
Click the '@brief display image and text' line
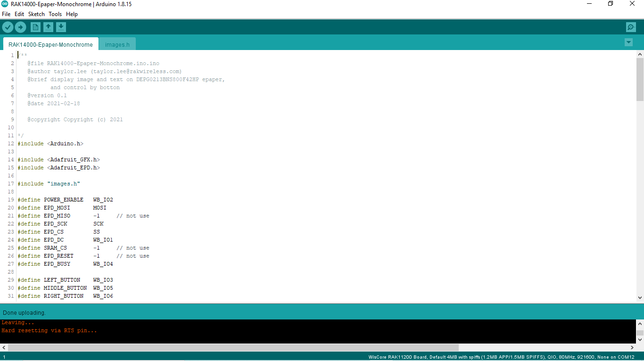coord(126,79)
